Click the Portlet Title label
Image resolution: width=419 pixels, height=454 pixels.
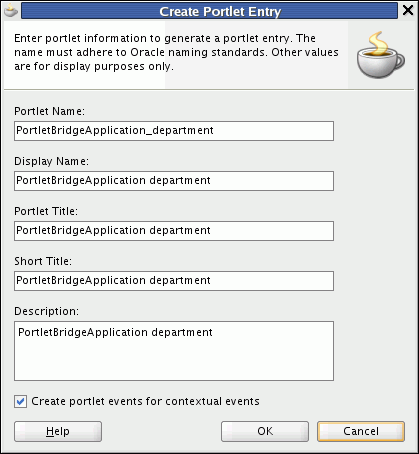coord(46,211)
